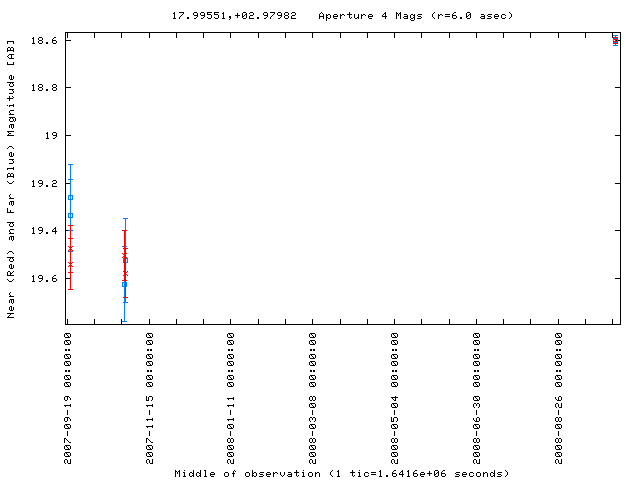Image resolution: width=640 pixels, height=480 pixels.
Task: Click the x-axis date '2008-08-26 00:00:00'
Action: [x=559, y=398]
